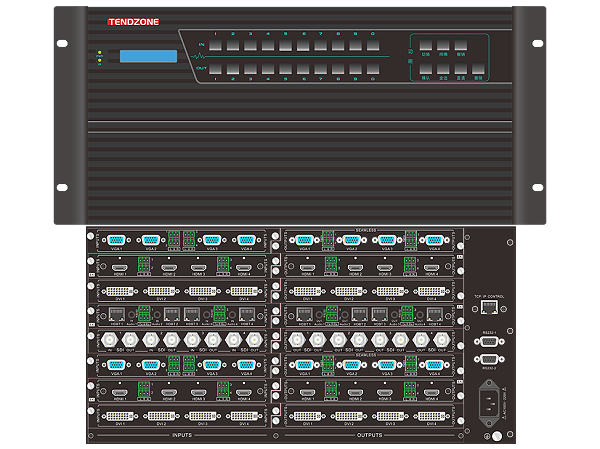The height and width of the screenshot is (449, 600).
Task: Click the TENDZONE brand logo
Action: coord(135,20)
